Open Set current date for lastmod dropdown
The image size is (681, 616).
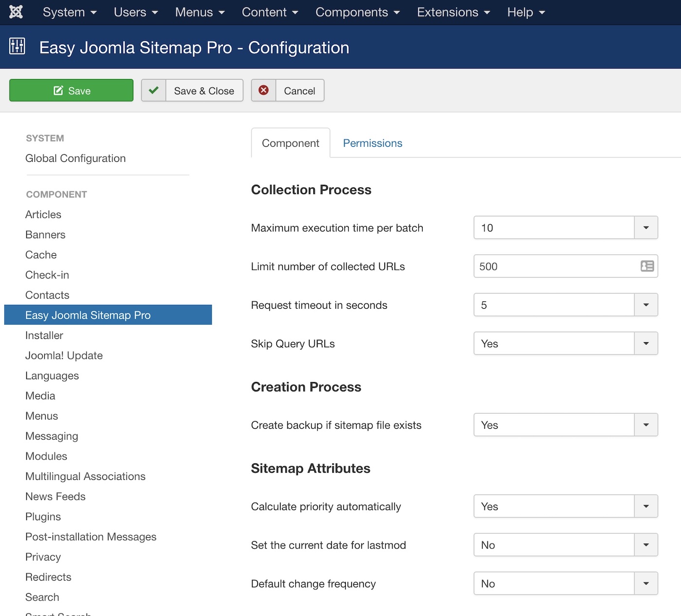(566, 545)
